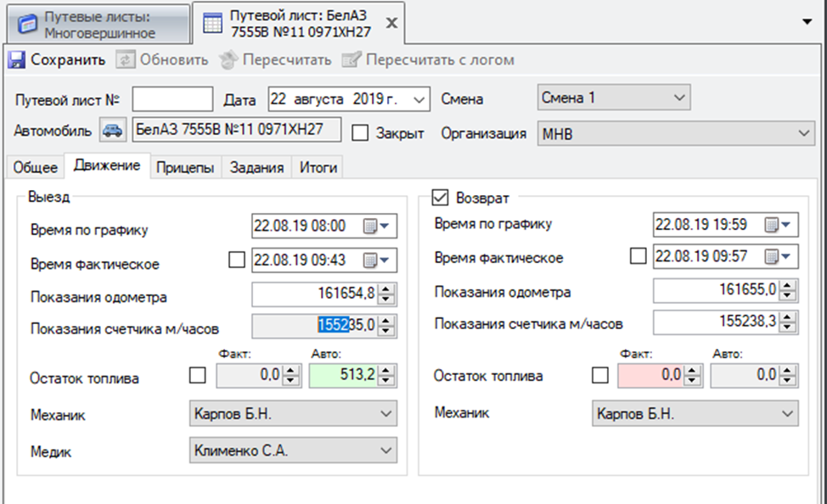Enable Выезд Время фактическое checkbox
This screenshot has height=504, width=827.
point(236,261)
